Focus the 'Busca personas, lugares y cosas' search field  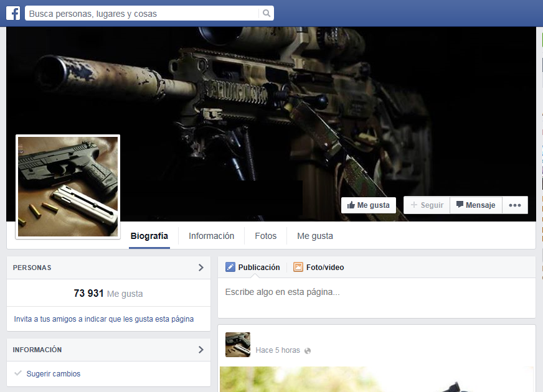149,14
